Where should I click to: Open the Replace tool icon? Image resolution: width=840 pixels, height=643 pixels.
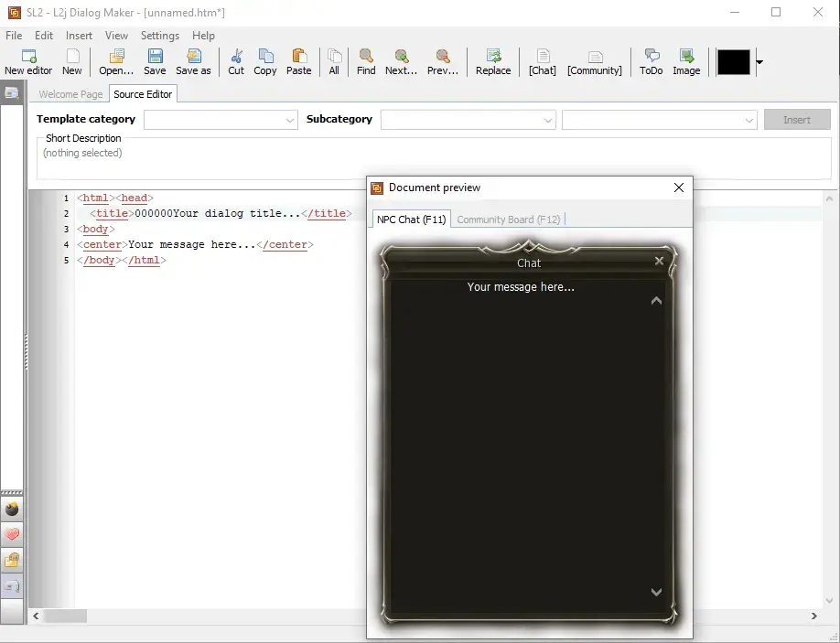(x=493, y=62)
